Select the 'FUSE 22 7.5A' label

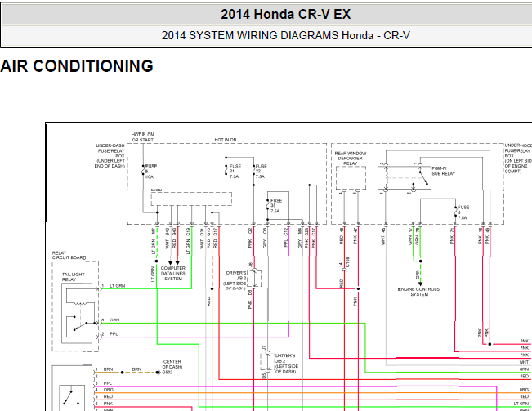pos(262,172)
